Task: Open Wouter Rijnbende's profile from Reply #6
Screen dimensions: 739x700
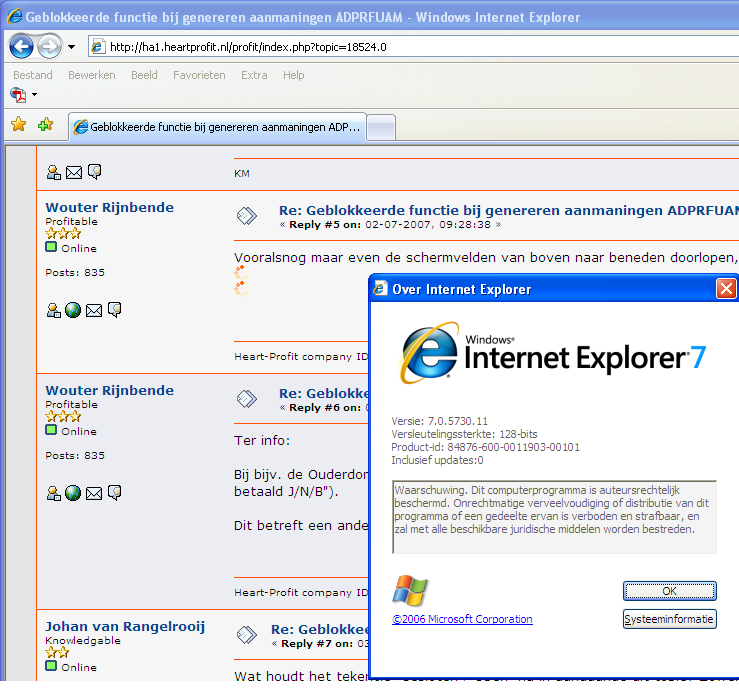Action: [109, 390]
